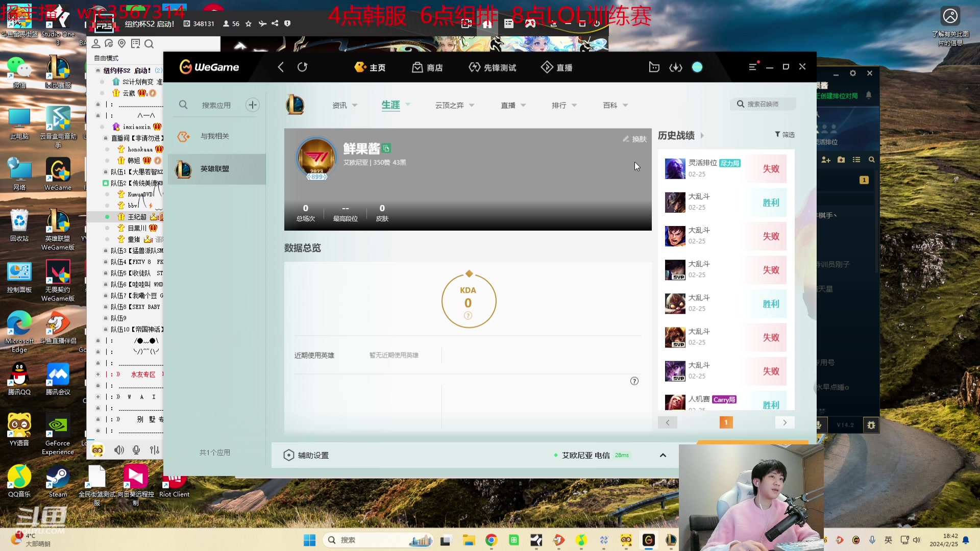Screen dimensions: 980x551
Task: Expand 历史战绩 with arrow
Action: click(x=702, y=136)
